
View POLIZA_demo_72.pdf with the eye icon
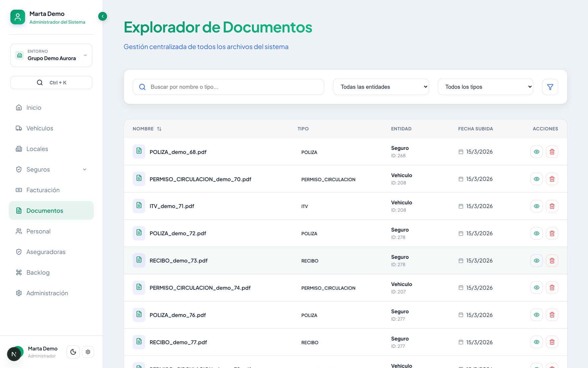[537, 234]
